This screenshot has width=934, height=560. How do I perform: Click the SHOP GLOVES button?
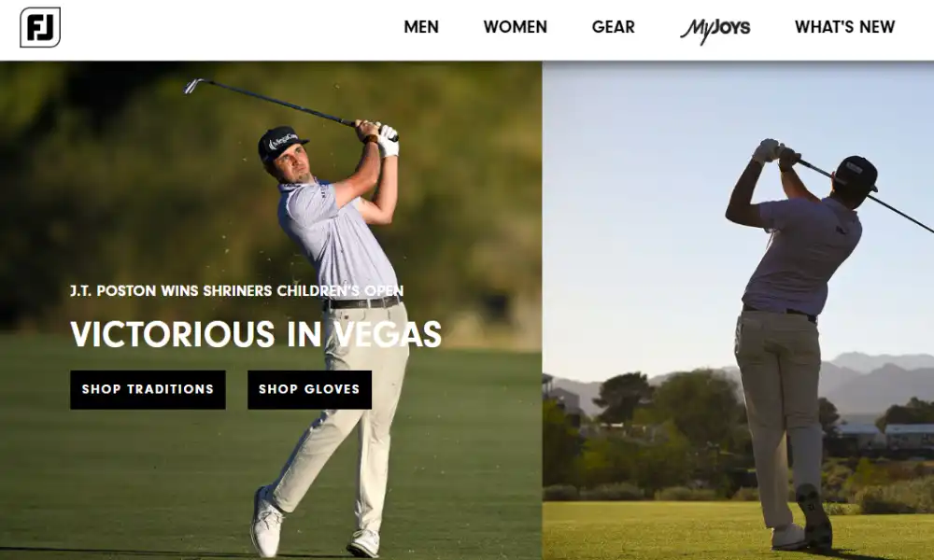(x=310, y=390)
